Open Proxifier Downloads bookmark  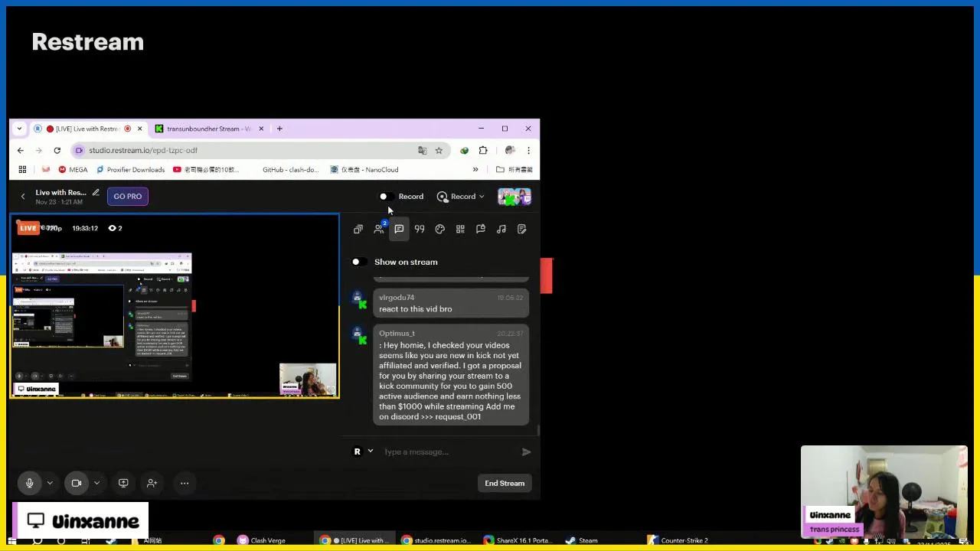pos(130,170)
